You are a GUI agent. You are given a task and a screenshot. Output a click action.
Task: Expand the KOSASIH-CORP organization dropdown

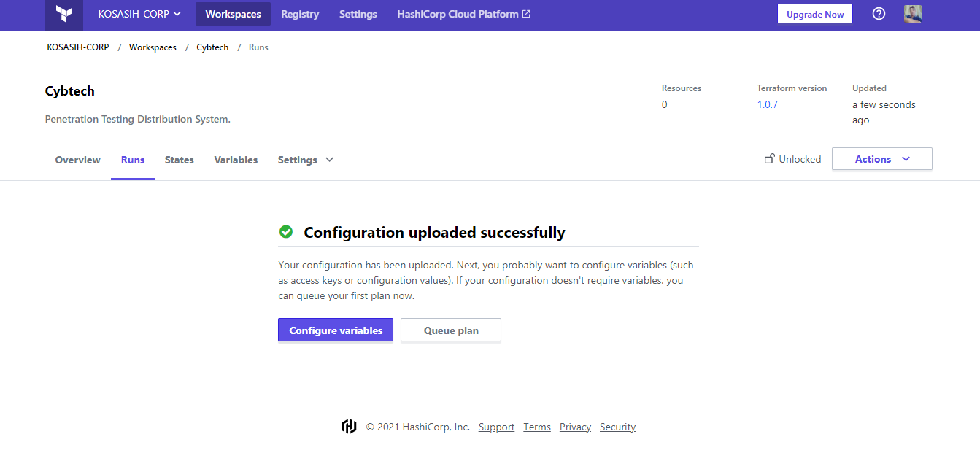139,14
